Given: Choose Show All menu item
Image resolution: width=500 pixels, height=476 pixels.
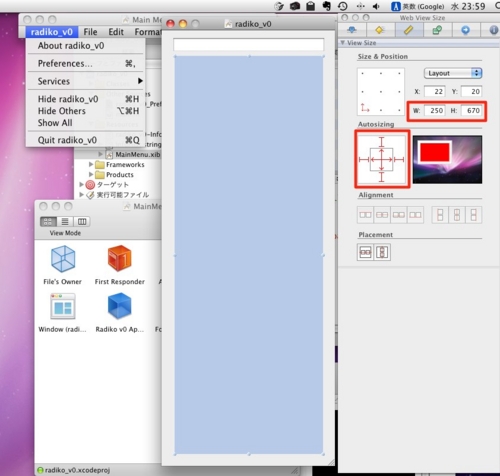Looking at the screenshot, I should click(85, 123).
